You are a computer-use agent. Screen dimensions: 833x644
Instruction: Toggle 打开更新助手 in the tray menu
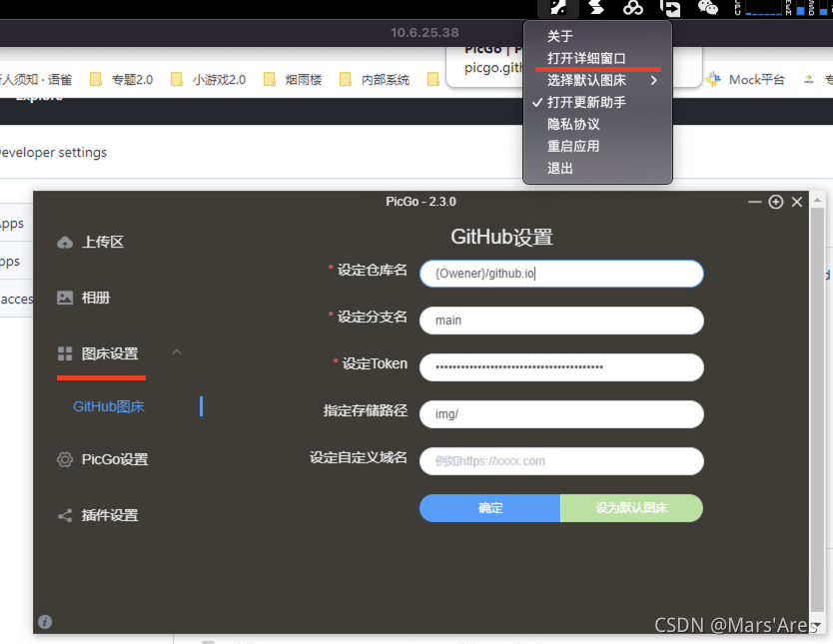(589, 101)
